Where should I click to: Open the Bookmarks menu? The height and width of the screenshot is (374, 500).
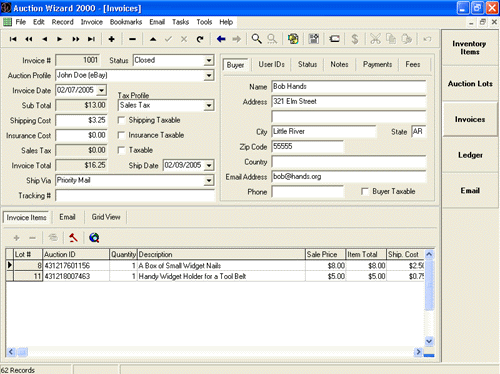(x=126, y=22)
